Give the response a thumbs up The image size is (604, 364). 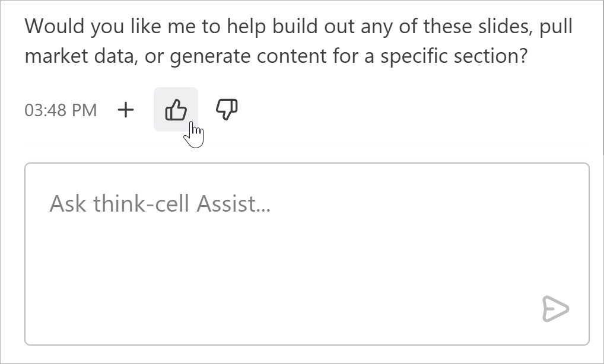click(176, 110)
